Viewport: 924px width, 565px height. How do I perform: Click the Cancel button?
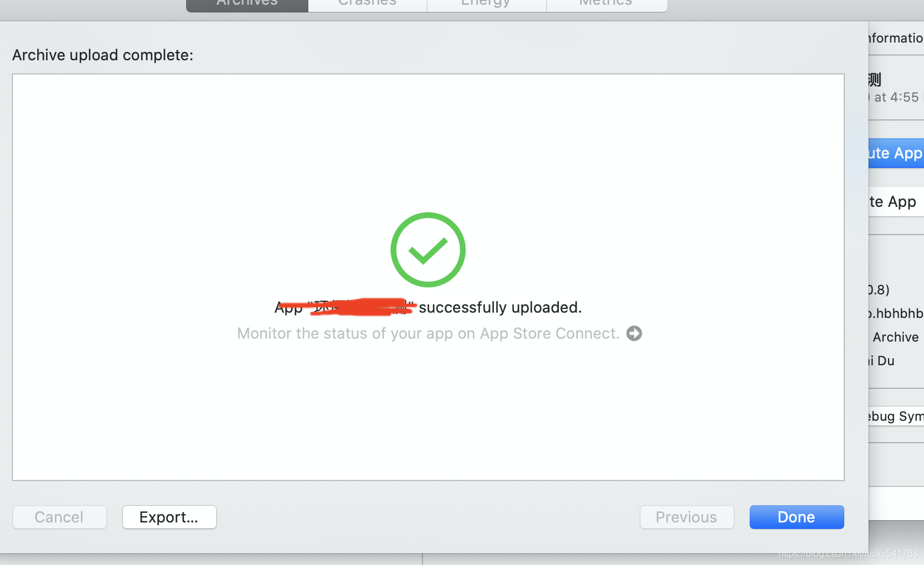(x=59, y=517)
